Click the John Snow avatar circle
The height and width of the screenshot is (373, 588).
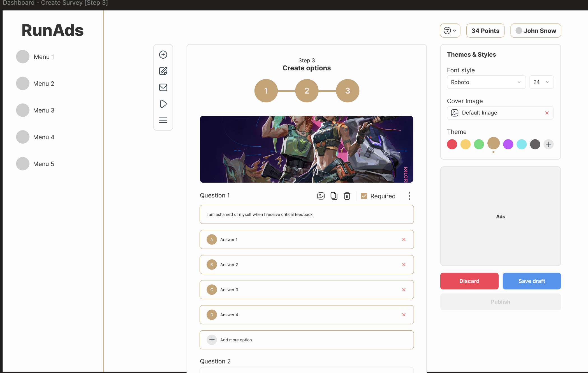(519, 31)
